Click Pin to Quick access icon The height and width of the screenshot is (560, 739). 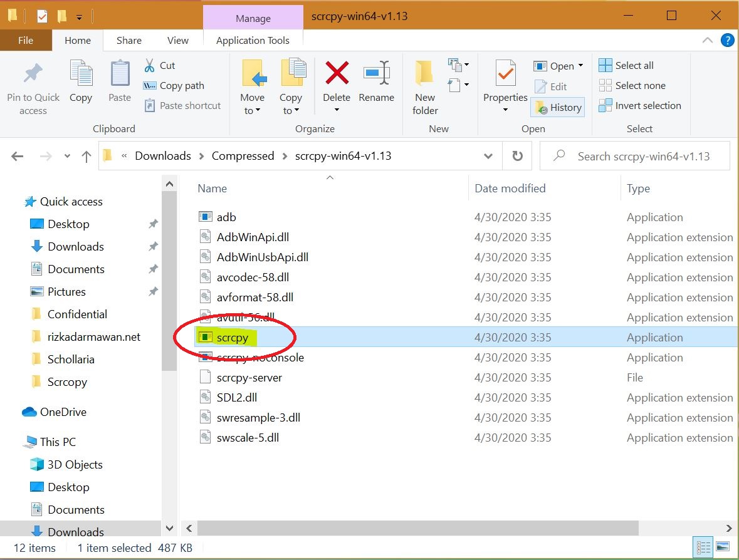pyautogui.click(x=33, y=73)
